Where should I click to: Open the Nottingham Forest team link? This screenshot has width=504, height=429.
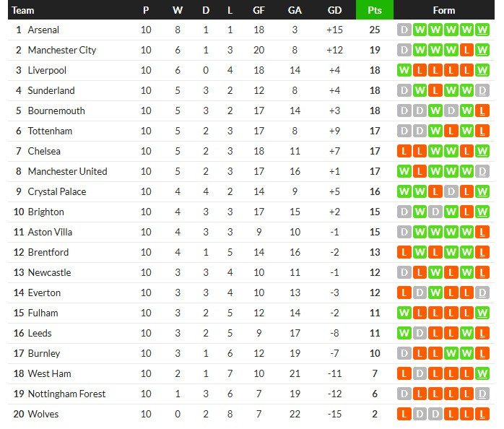(x=66, y=394)
